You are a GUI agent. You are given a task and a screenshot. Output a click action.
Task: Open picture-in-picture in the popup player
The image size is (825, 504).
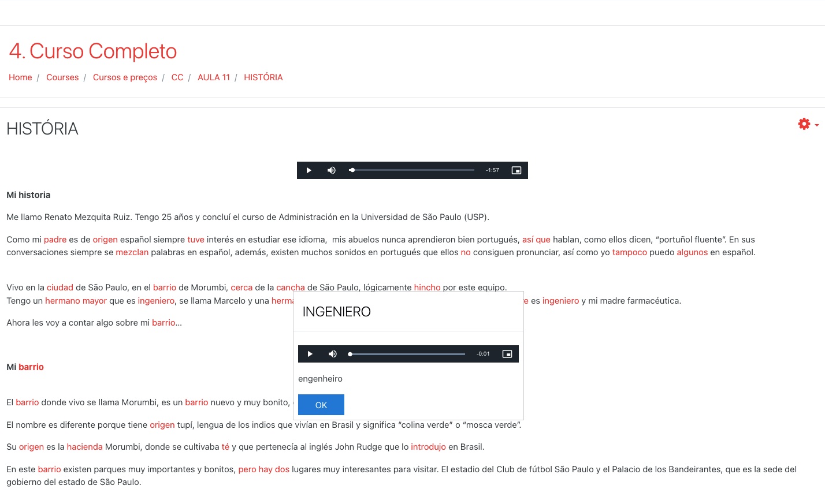(507, 354)
